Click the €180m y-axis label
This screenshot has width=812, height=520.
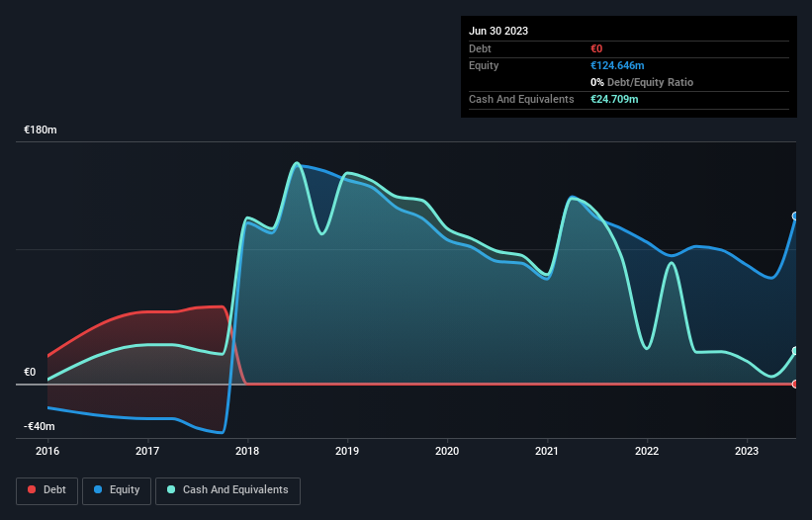pos(41,130)
